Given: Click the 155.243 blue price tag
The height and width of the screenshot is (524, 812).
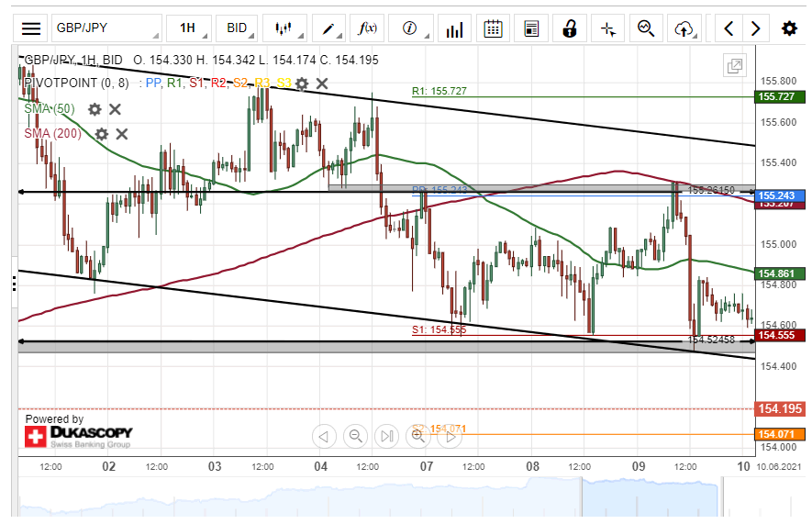Looking at the screenshot, I should click(780, 195).
